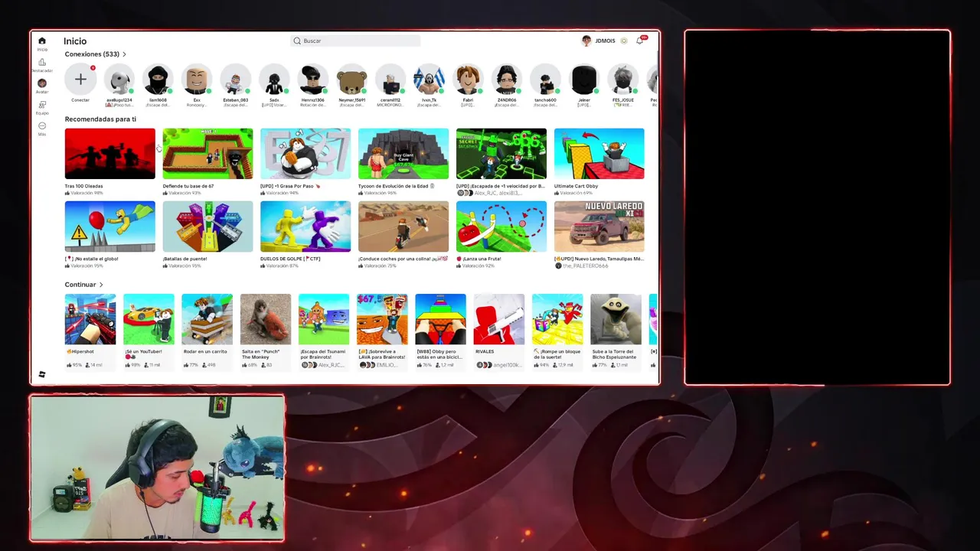Viewport: 980px width, 551px height.
Task: Click the Inicio page heading
Action: click(x=75, y=41)
